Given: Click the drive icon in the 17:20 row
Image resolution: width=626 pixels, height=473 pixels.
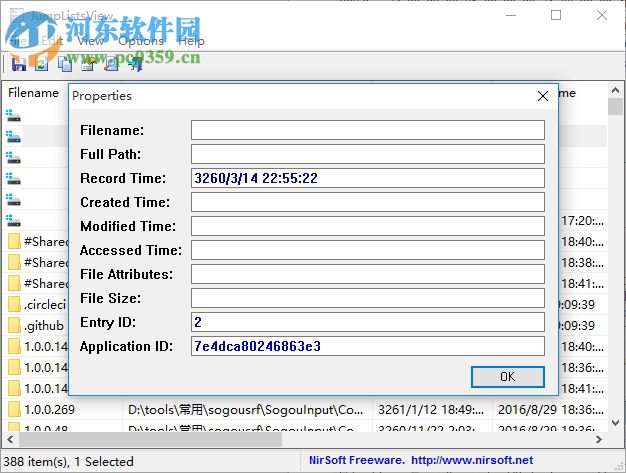Looking at the screenshot, I should point(14,220).
